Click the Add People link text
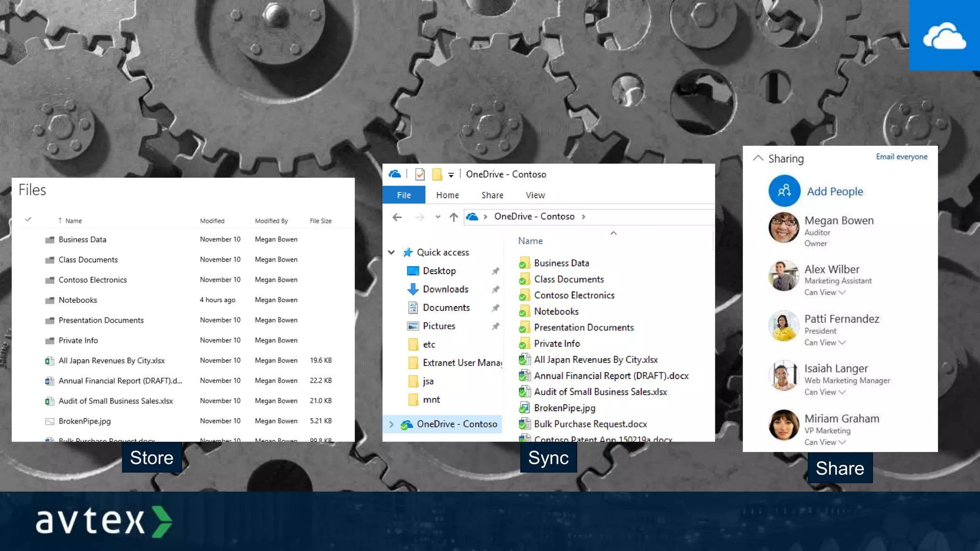The height and width of the screenshot is (551, 980). [835, 191]
